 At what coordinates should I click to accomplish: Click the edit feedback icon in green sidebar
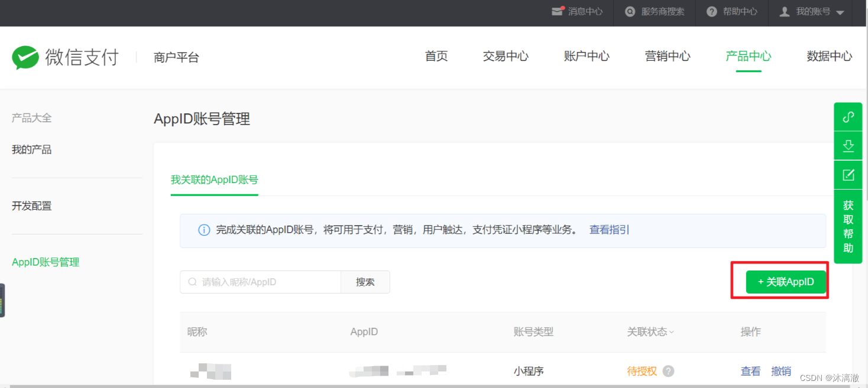coord(848,175)
